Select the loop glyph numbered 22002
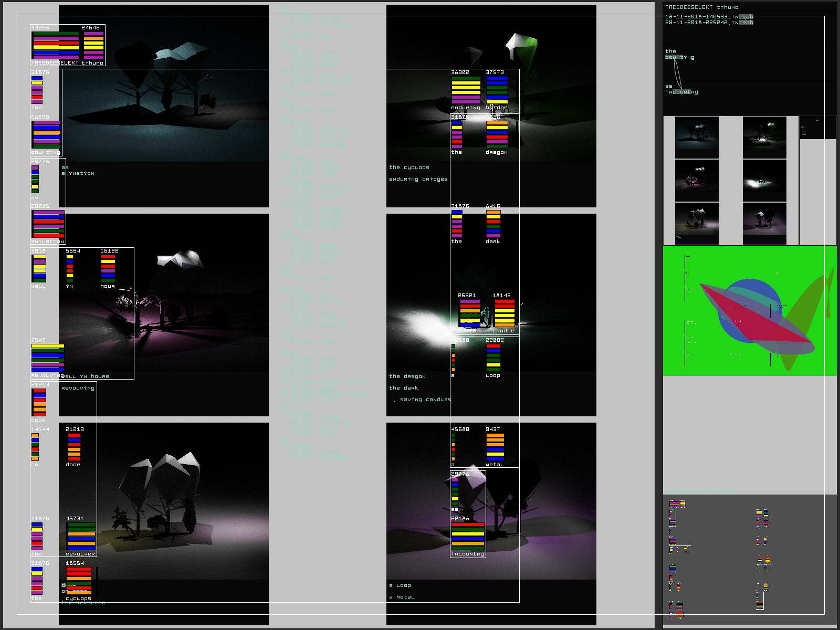Viewport: 840px width, 630px height. click(493, 358)
